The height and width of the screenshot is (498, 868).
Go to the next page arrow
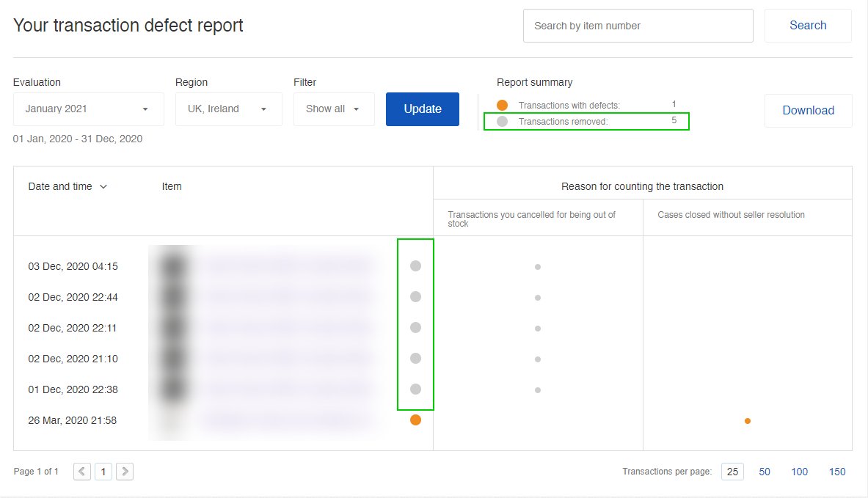125,472
